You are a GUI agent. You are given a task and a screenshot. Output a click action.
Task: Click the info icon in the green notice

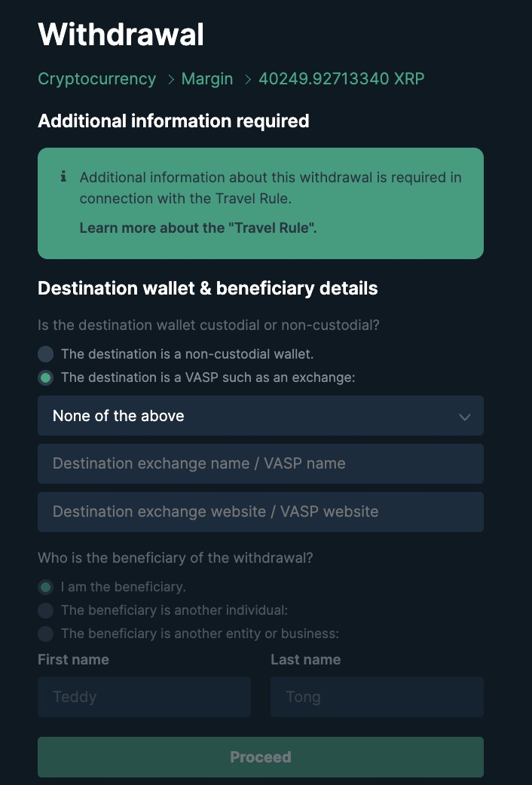click(x=63, y=177)
